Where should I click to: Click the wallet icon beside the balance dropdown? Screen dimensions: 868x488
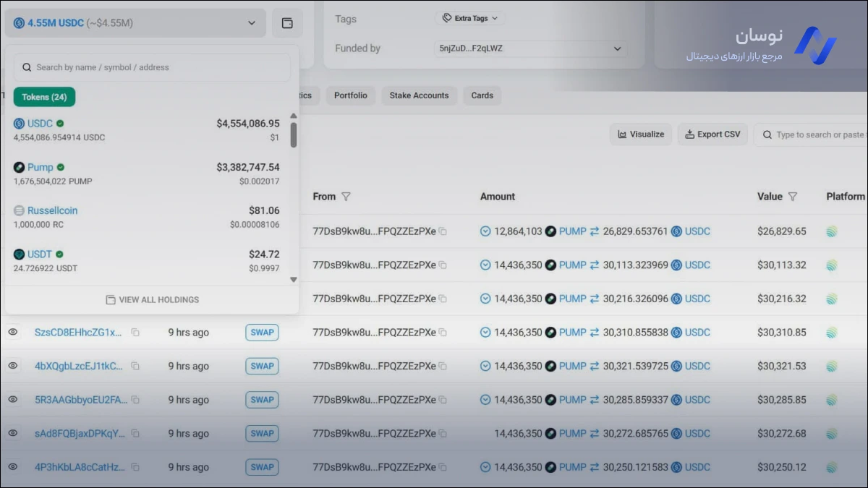coord(287,23)
